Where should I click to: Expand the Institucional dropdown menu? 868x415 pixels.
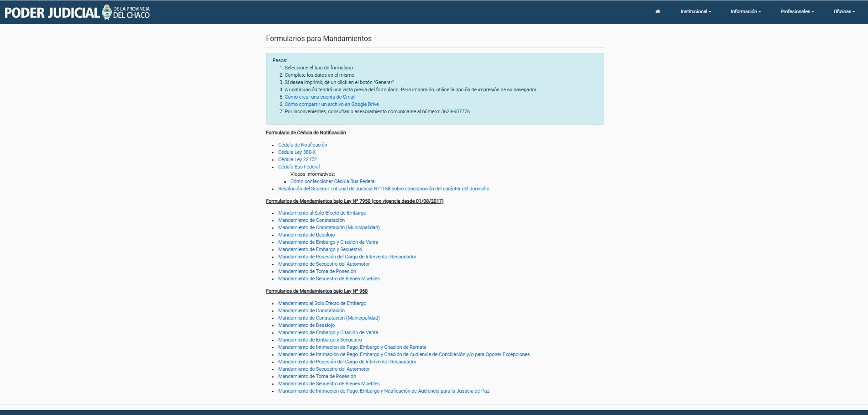click(x=695, y=12)
